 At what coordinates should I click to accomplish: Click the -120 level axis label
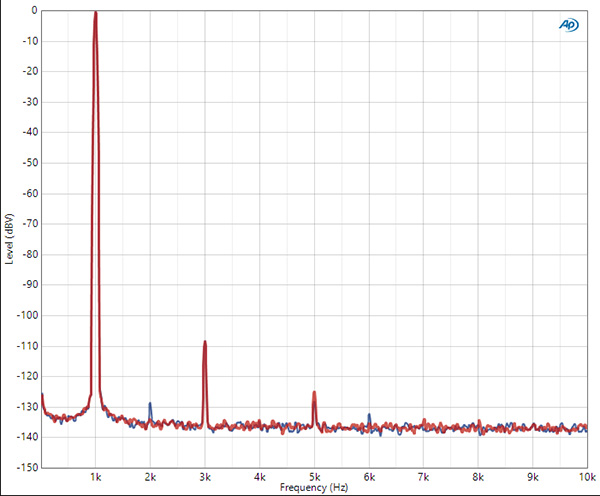click(28, 376)
